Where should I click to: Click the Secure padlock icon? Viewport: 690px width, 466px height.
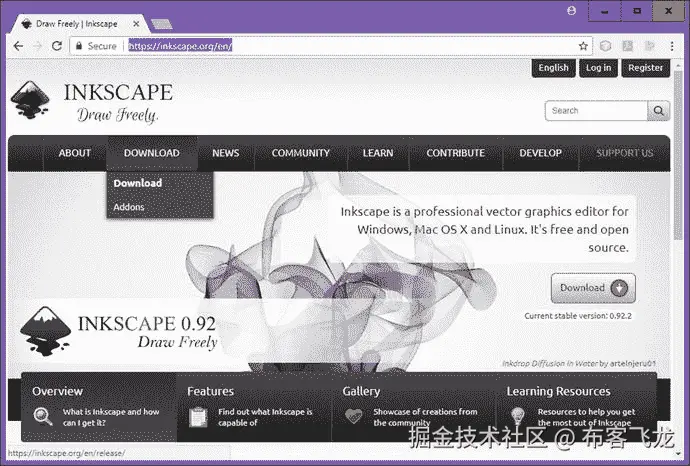tap(79, 46)
